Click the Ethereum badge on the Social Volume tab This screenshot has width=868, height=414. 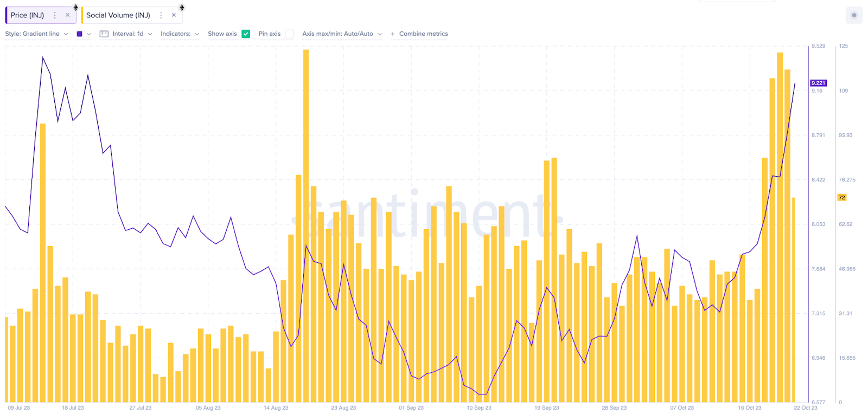point(182,8)
